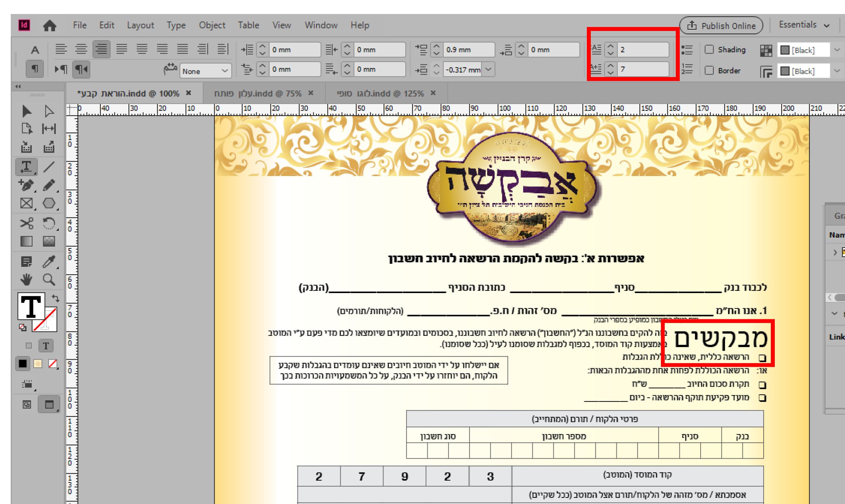Select the Scissors tool
Screen dimensions: 845x504
[26, 223]
